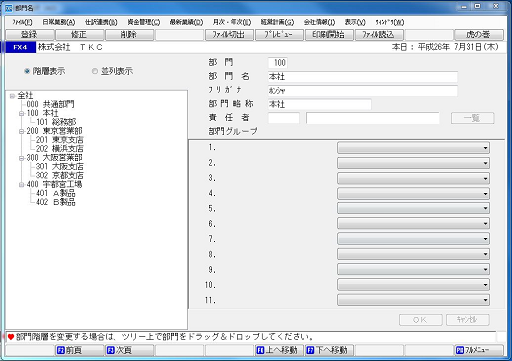Open the 仕訳連携(B) menu
This screenshot has width=512, height=361.
coord(101,22)
